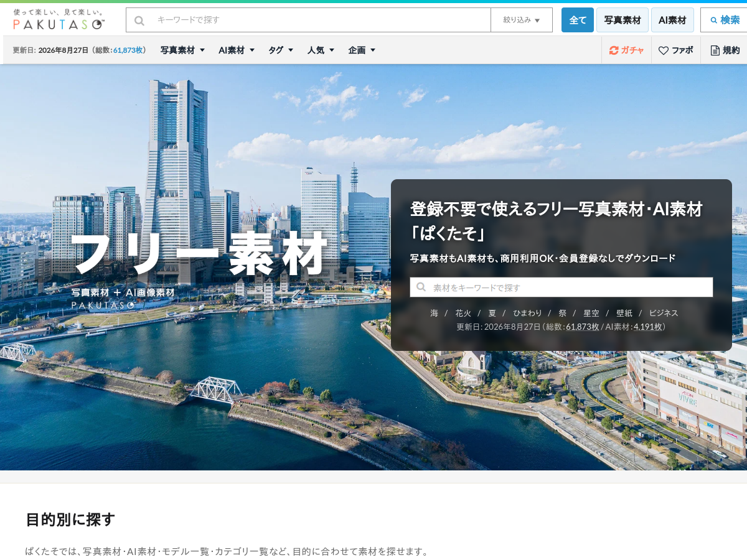This screenshot has width=747, height=560.
Task: Select the AI素材 search scope tab
Action: (x=672, y=20)
